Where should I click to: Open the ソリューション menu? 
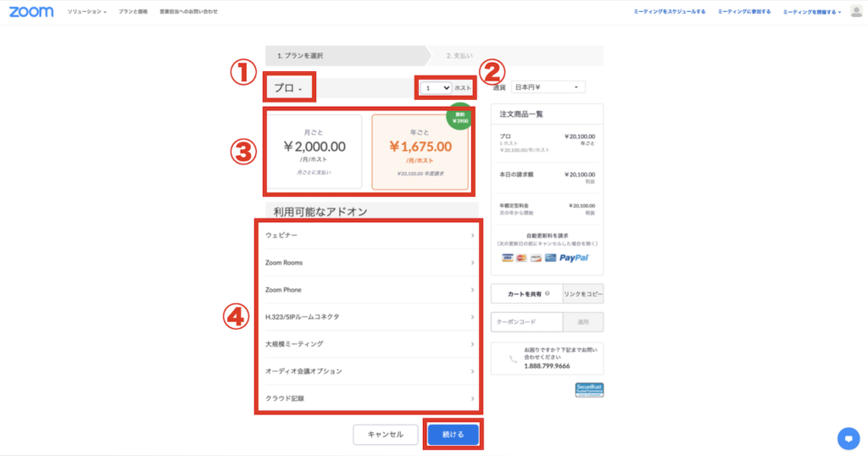click(86, 12)
